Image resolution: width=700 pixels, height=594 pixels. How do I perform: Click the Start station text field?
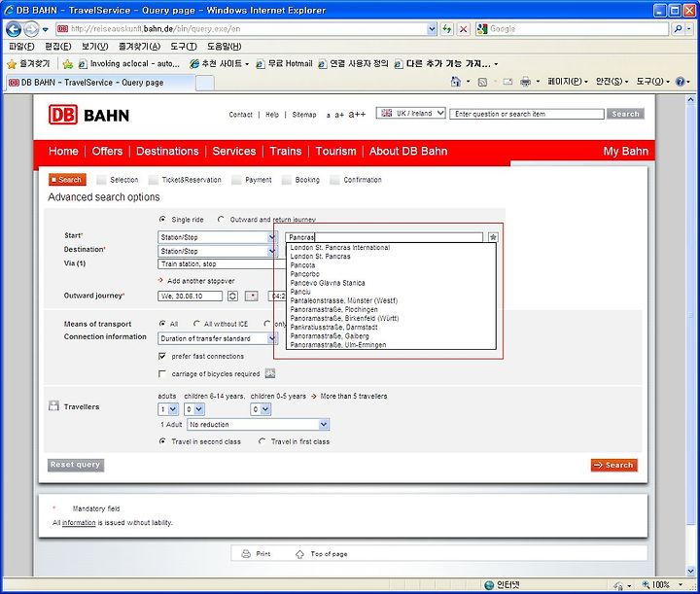(384, 237)
